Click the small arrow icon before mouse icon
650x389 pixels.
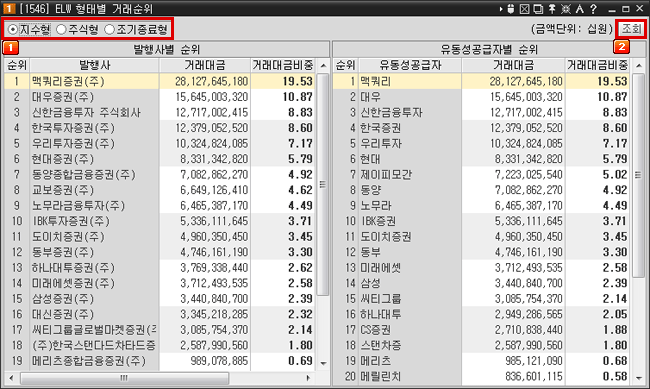click(x=501, y=9)
